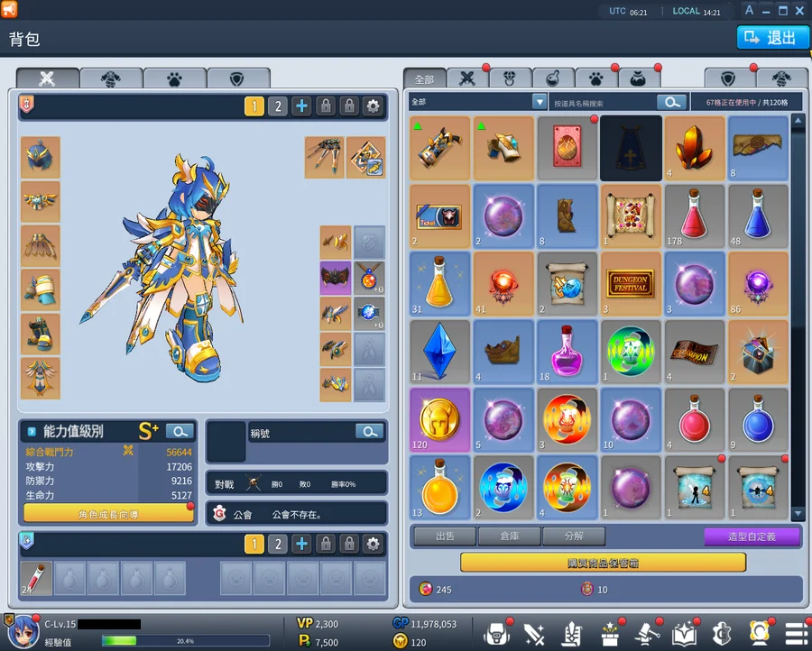Select the pink potion with count 18

[x=567, y=352]
